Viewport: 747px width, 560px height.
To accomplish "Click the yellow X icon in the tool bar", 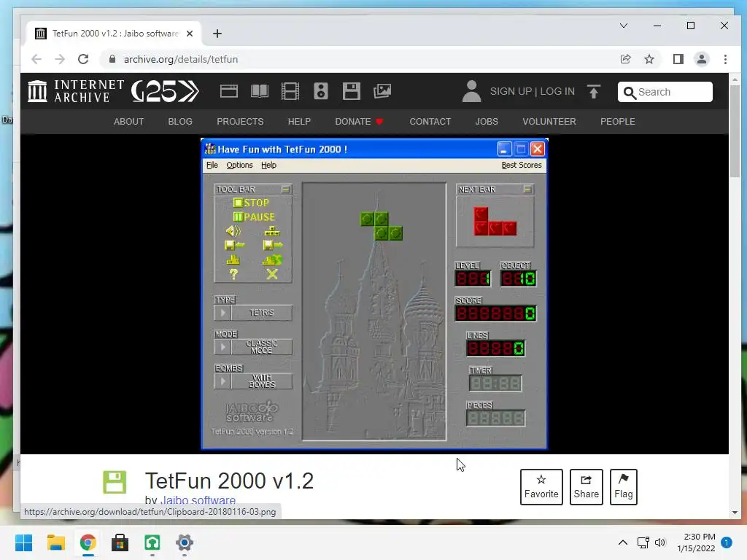I will (x=272, y=274).
